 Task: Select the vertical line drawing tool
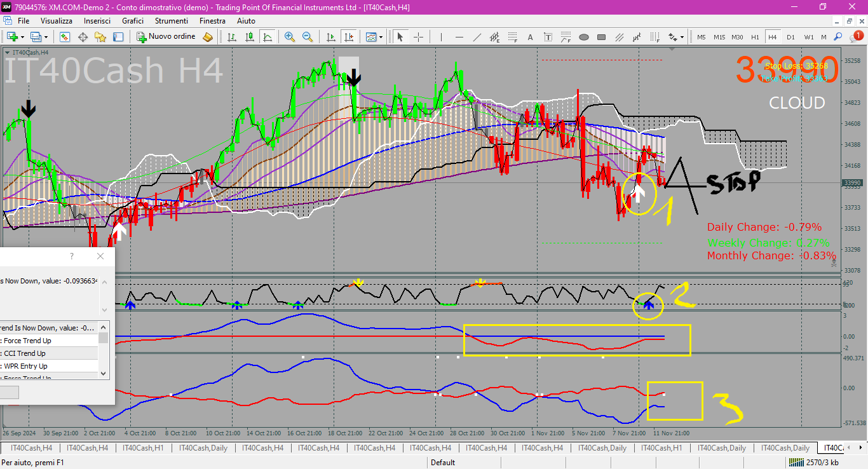(441, 37)
